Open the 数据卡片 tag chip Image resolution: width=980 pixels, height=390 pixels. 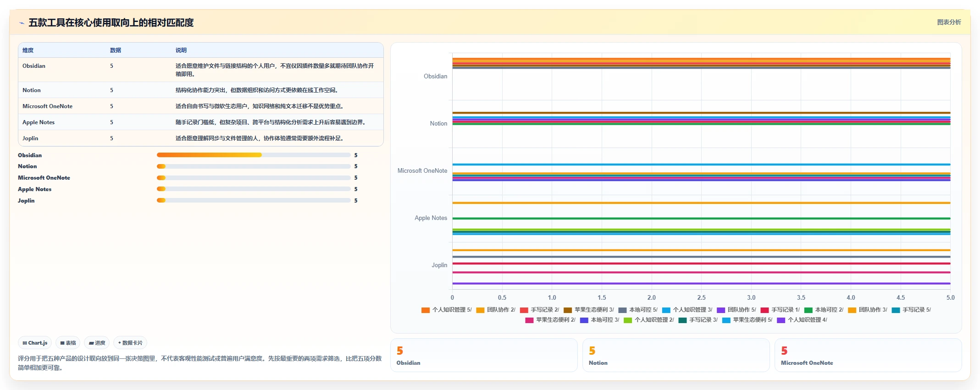130,343
